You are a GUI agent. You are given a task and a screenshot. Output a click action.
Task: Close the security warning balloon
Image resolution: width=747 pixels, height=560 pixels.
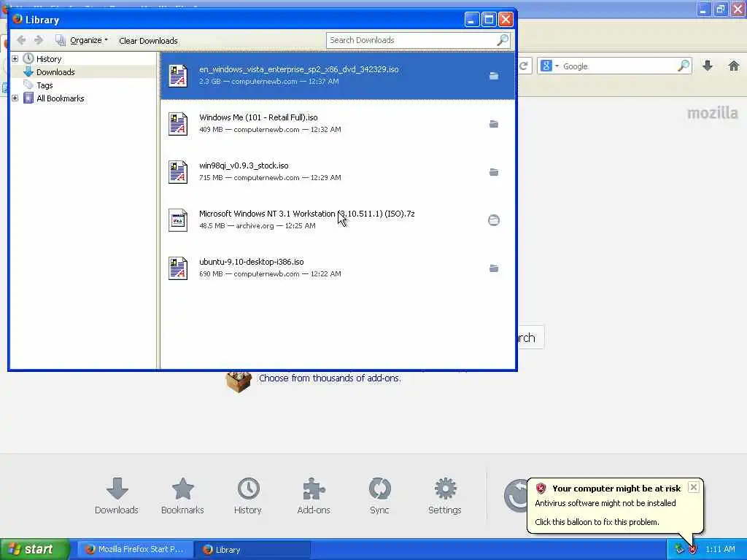[694, 487]
